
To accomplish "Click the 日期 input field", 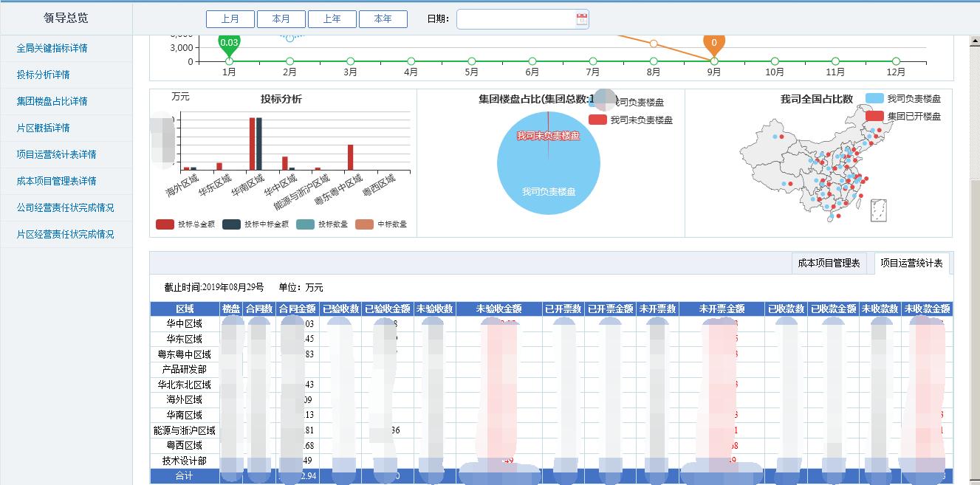I will coord(515,19).
